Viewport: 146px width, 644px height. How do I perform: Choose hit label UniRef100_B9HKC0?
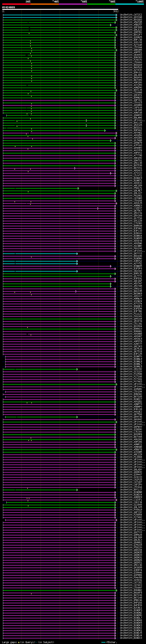tap(131, 329)
